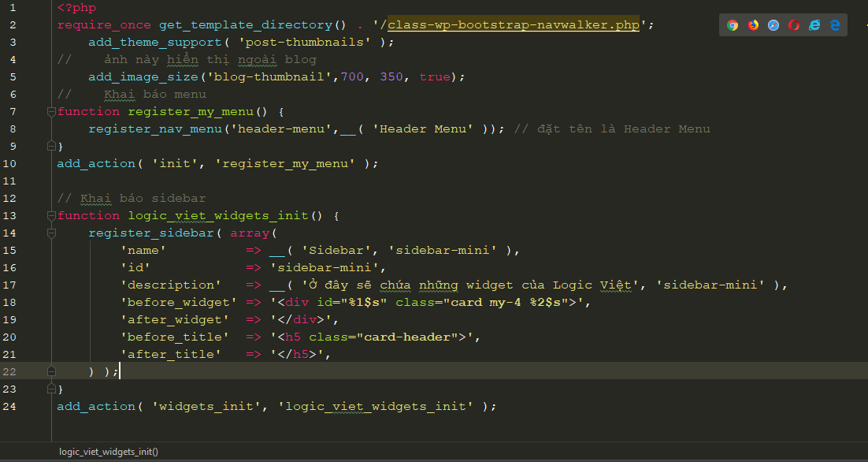Open class-wp-bootstrap-navwalker.php file link

(514, 25)
